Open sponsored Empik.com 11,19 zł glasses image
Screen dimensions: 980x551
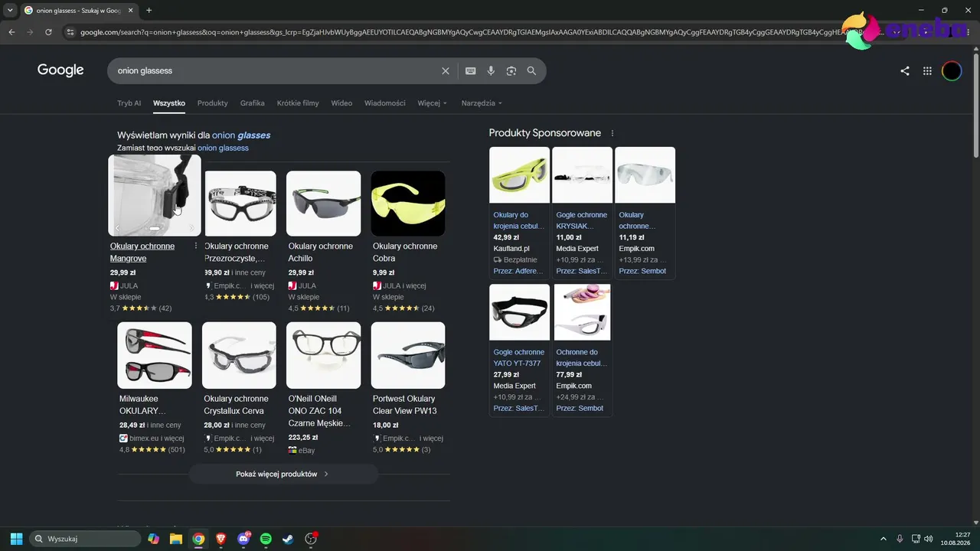pos(645,175)
